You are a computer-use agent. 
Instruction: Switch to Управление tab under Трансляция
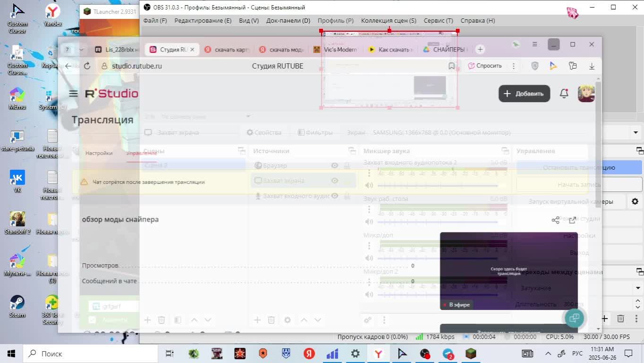click(x=141, y=153)
